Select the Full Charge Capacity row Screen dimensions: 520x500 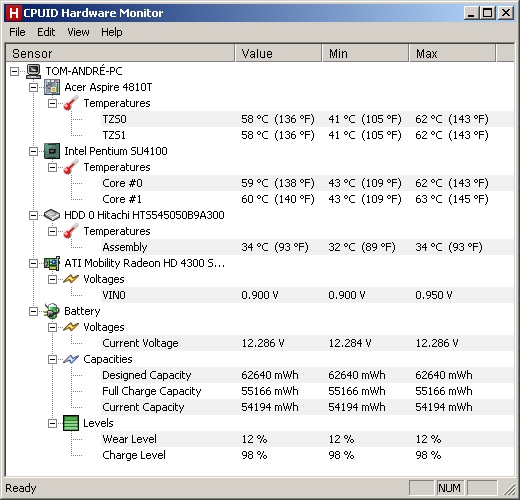point(307,391)
